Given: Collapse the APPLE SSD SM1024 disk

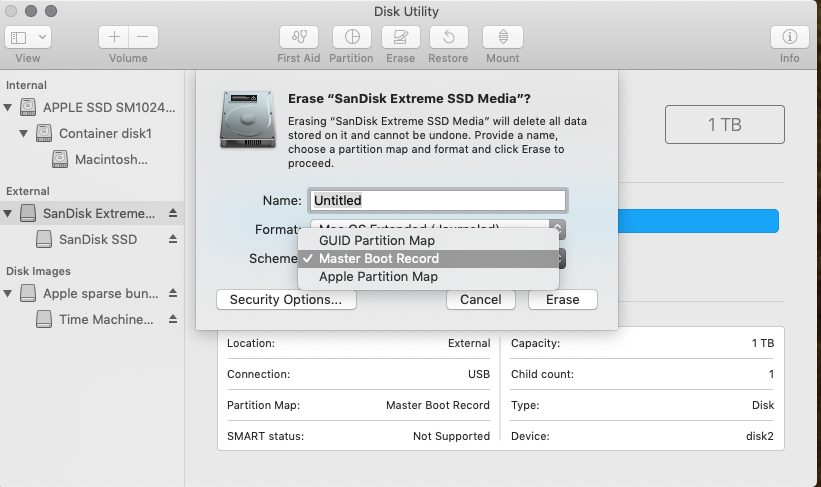Looking at the screenshot, I should click(8, 107).
